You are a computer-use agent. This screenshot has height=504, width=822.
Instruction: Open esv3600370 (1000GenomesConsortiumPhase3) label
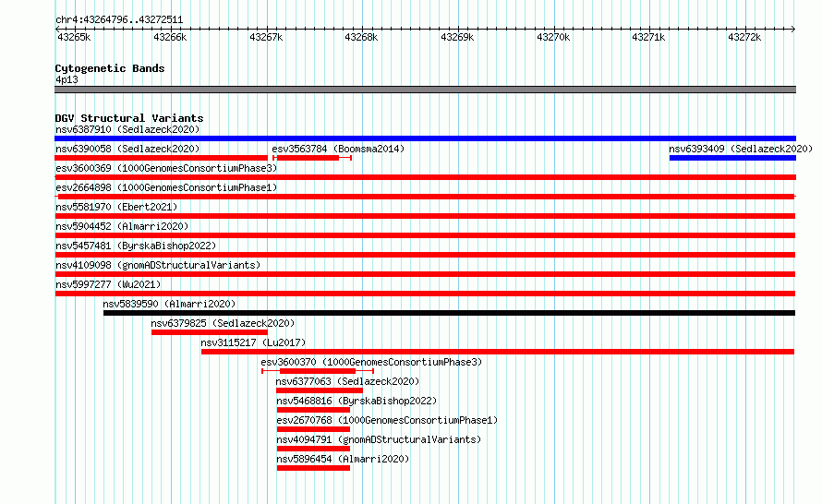(x=371, y=362)
